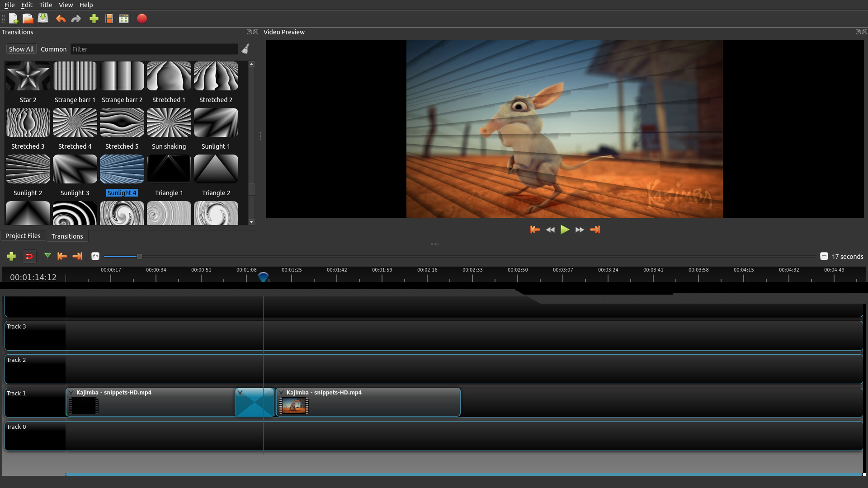Create a new project with toolbar icon
Image resolution: width=868 pixels, height=488 pixels.
click(x=13, y=19)
